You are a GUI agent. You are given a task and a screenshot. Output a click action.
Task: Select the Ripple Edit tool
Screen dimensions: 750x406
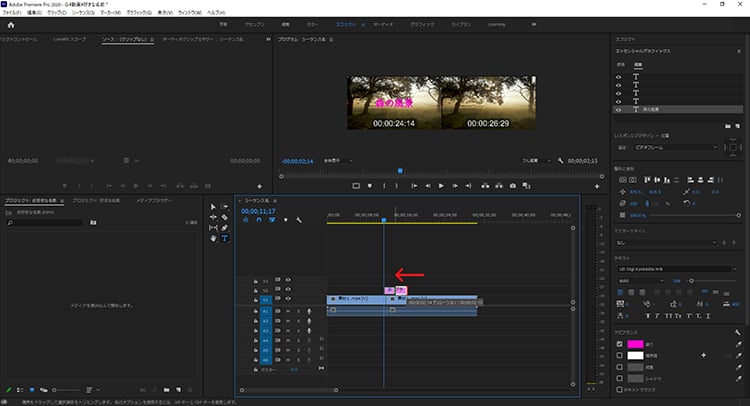point(213,217)
